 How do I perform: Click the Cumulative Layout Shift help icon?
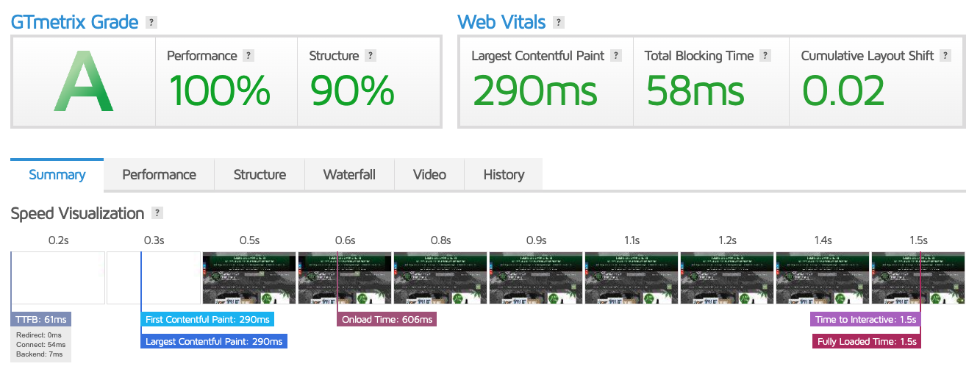[x=945, y=56]
